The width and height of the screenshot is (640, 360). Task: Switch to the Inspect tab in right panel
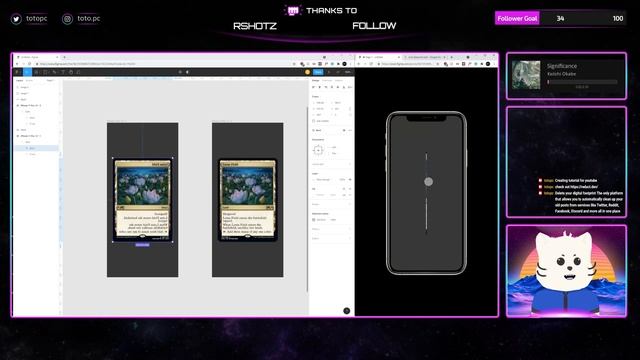(339, 80)
